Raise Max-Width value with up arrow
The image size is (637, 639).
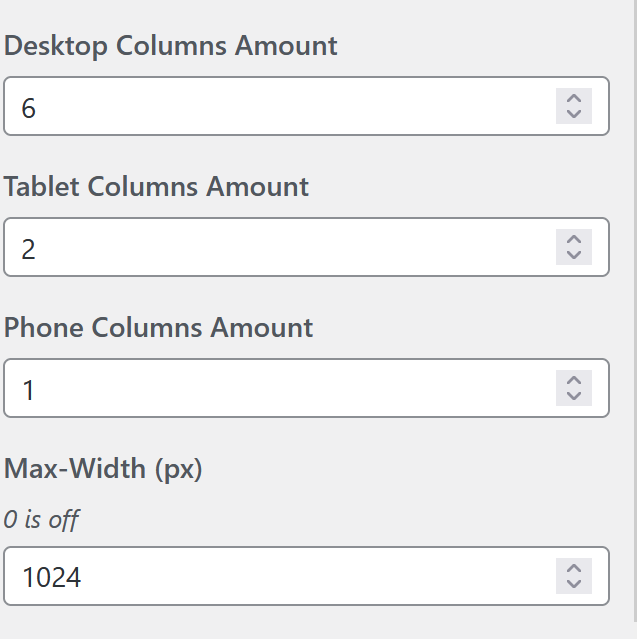[x=574, y=568]
